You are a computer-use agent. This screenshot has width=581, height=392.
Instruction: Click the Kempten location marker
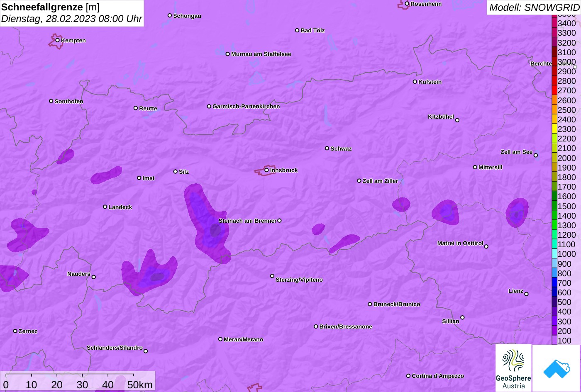(58, 40)
